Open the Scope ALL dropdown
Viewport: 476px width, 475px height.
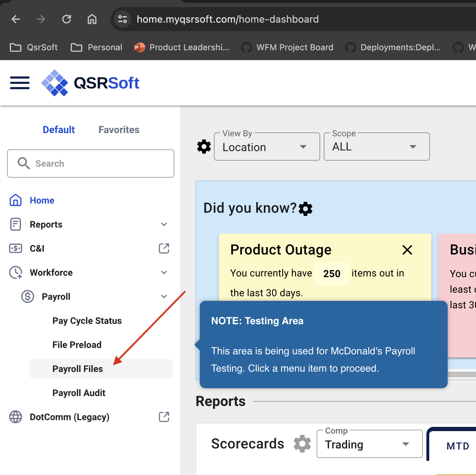coord(377,147)
